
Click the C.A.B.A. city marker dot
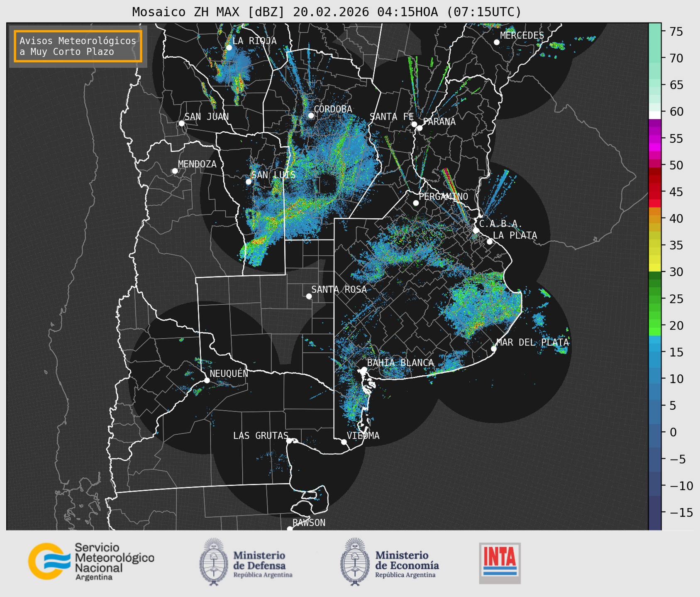(x=476, y=230)
